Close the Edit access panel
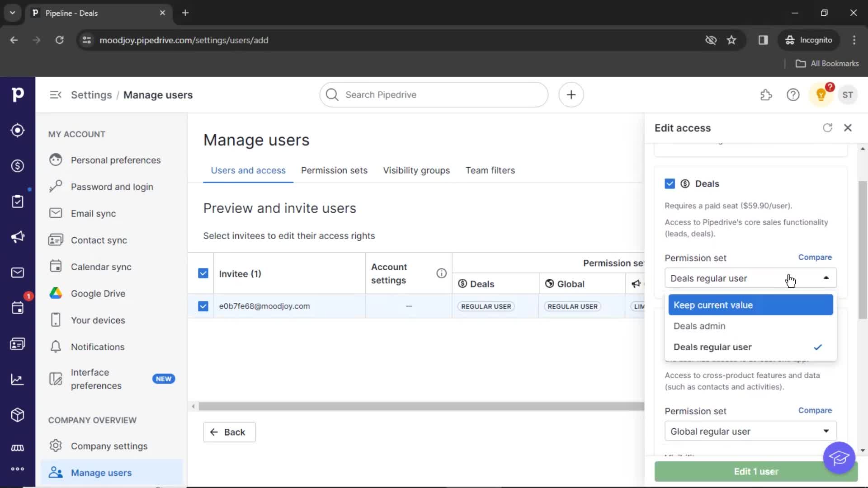This screenshot has height=488, width=868. [x=848, y=128]
